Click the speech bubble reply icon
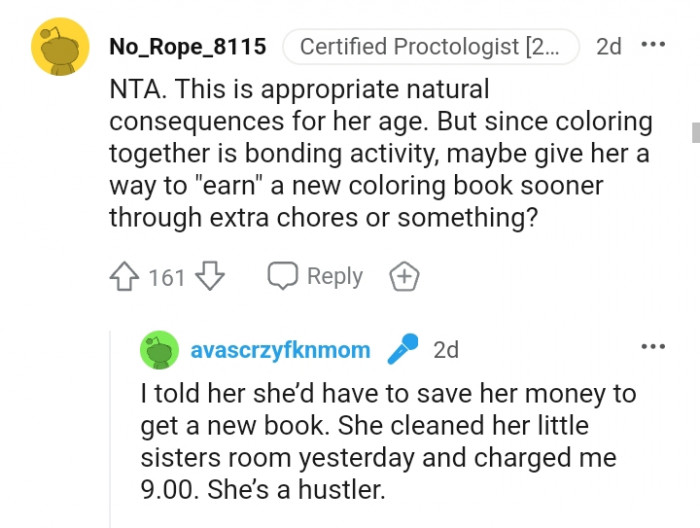Image resolution: width=700 pixels, height=528 pixels. point(283,277)
